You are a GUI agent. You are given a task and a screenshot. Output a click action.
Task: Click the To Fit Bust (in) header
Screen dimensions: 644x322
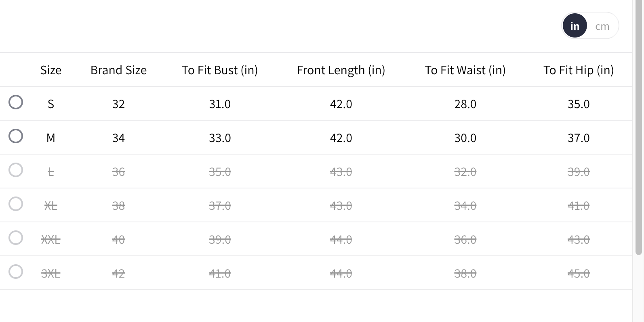(220, 70)
